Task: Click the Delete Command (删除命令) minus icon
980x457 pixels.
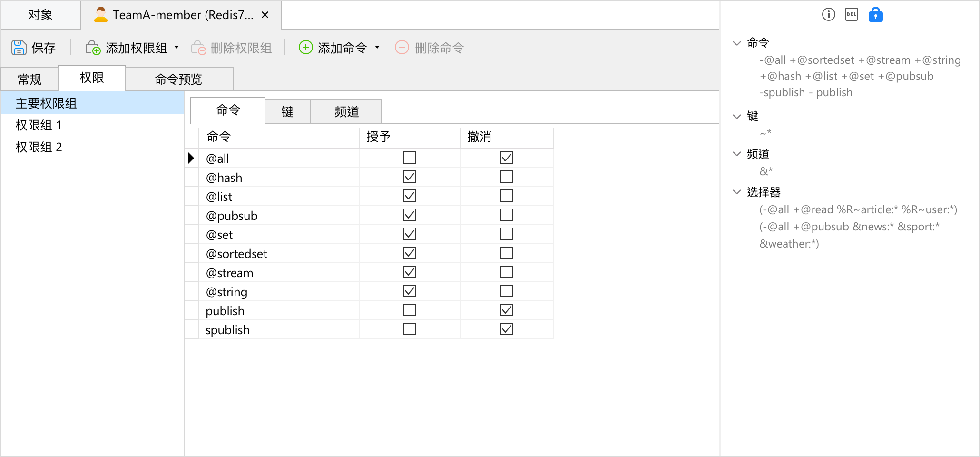Action: click(402, 47)
